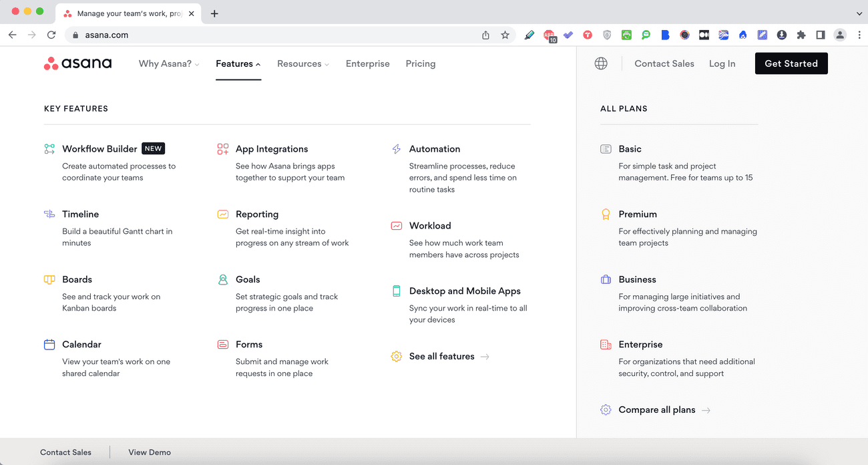Open the Chrome extensions puzzle icon
Screen dimensions: 868x465
click(x=801, y=35)
